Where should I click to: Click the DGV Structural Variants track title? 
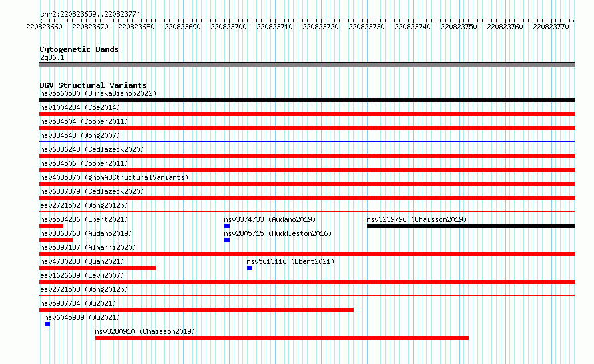[93, 85]
